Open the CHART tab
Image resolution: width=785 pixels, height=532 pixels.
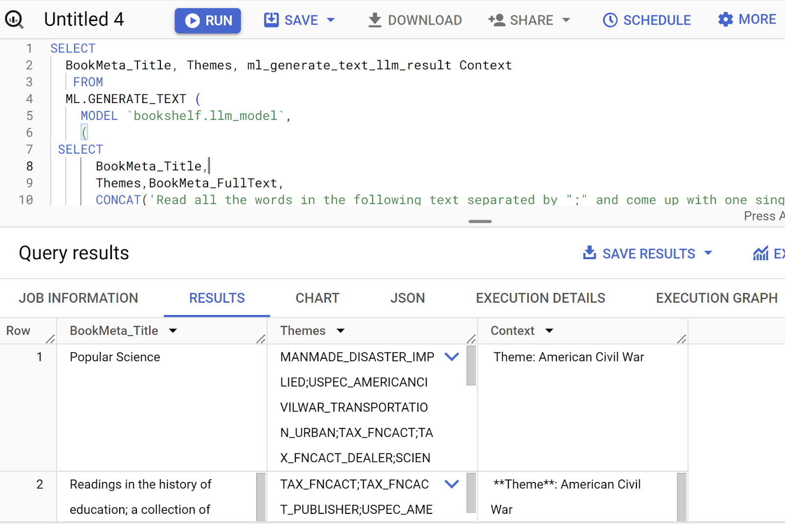[x=317, y=298]
